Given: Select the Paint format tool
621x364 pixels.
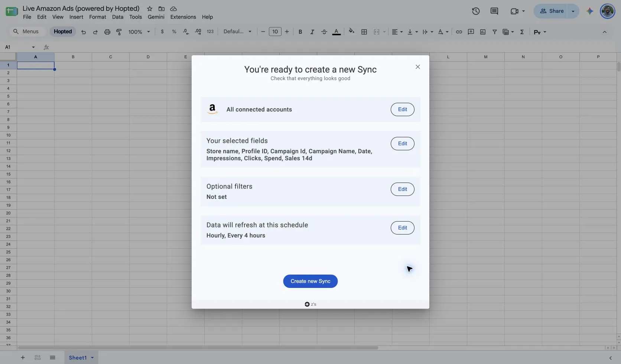Looking at the screenshot, I should (x=119, y=32).
